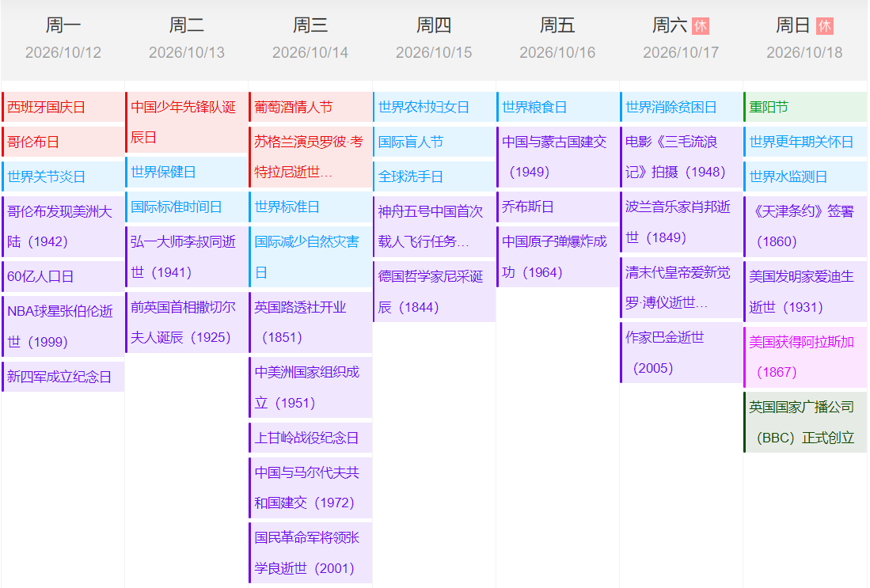Open the 世界粮食日 event
870x588 pixels.
(557, 107)
